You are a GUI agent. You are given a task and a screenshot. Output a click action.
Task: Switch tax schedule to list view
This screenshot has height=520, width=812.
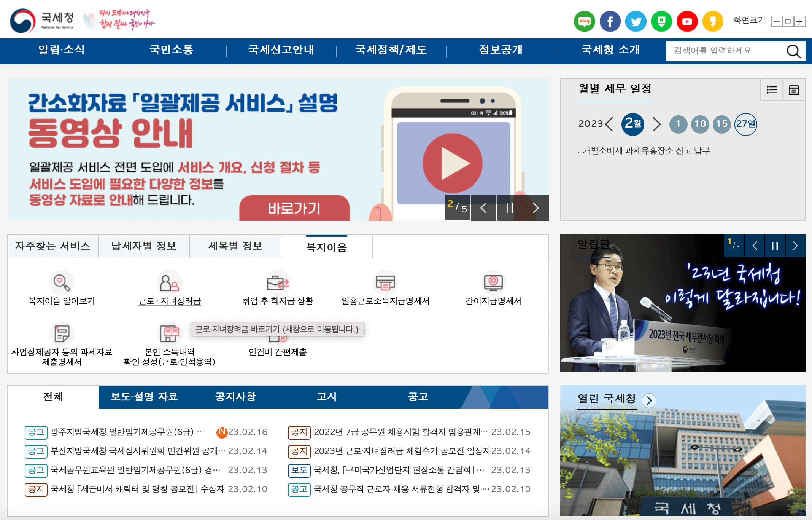[771, 89]
